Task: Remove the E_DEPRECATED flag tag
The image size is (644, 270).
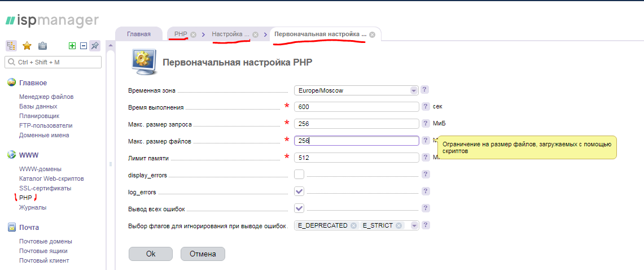Action: tap(353, 225)
